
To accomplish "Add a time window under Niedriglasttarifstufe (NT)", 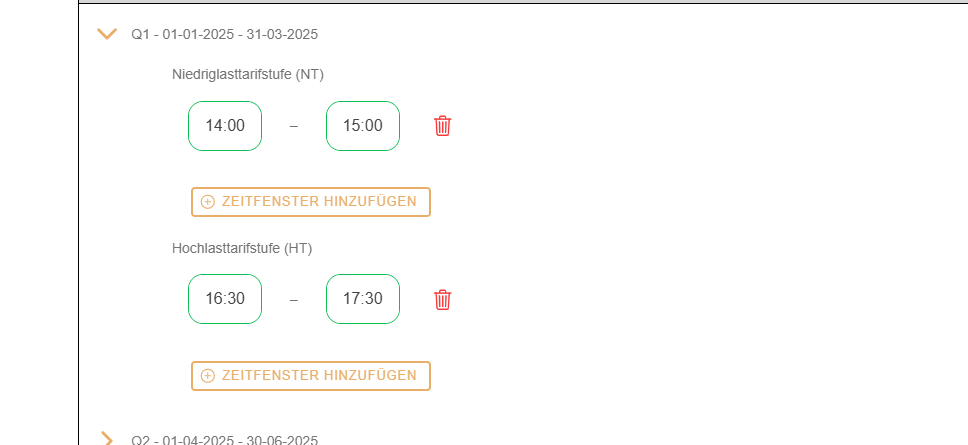I will point(311,202).
